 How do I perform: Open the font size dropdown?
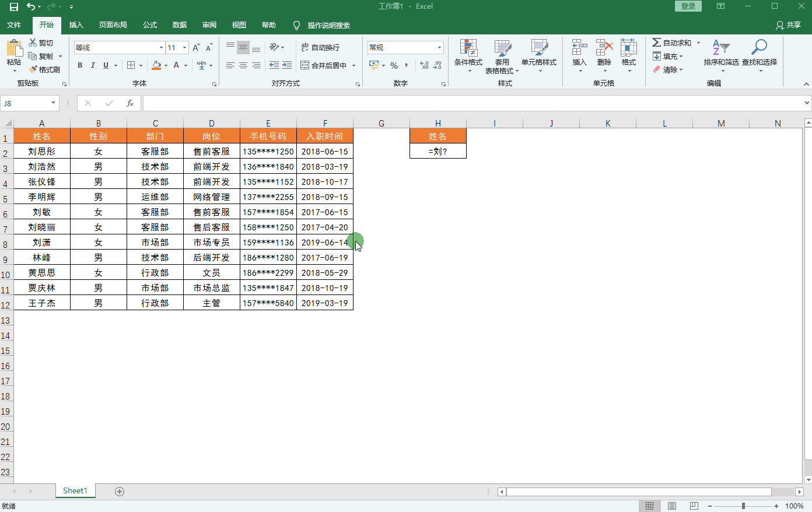coord(185,48)
